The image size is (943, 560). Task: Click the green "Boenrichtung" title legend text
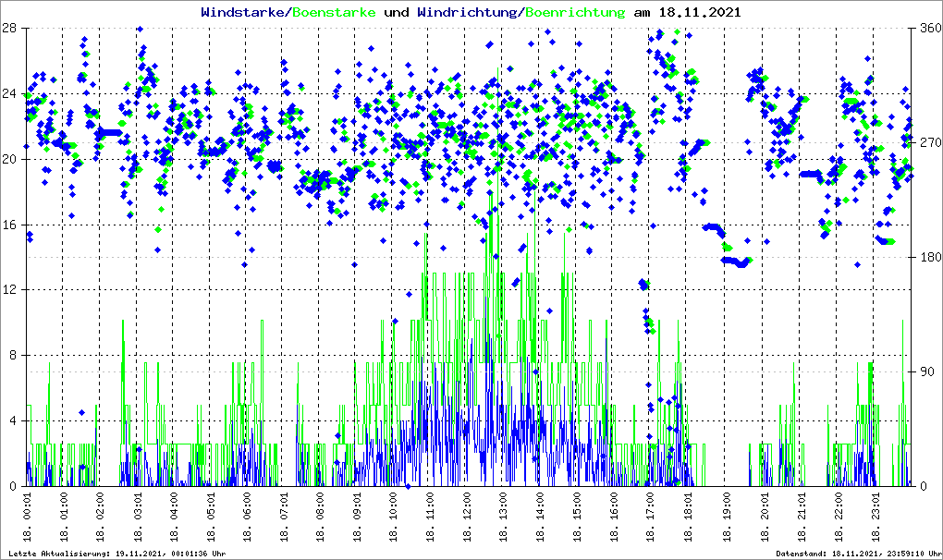coord(573,13)
